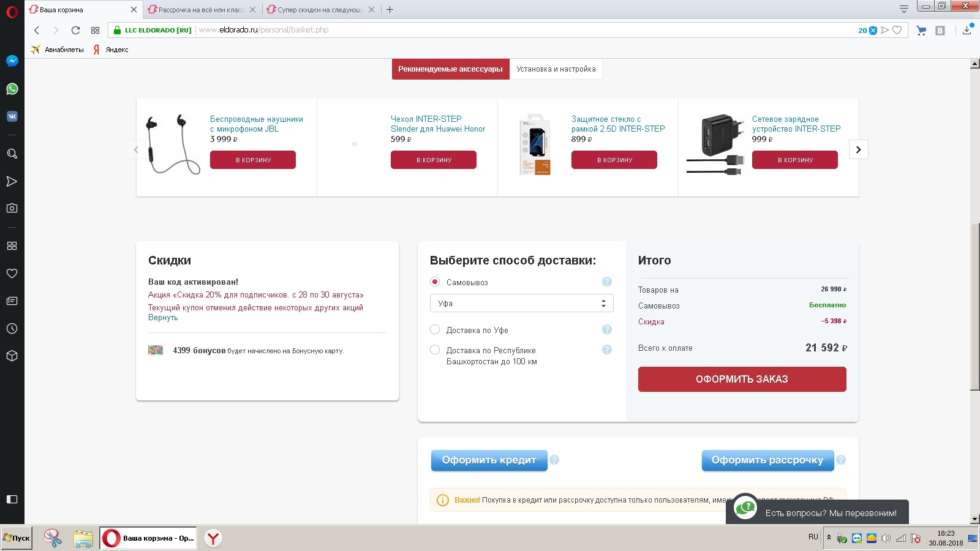
Task: Click the Opera menu logo
Action: point(12,10)
